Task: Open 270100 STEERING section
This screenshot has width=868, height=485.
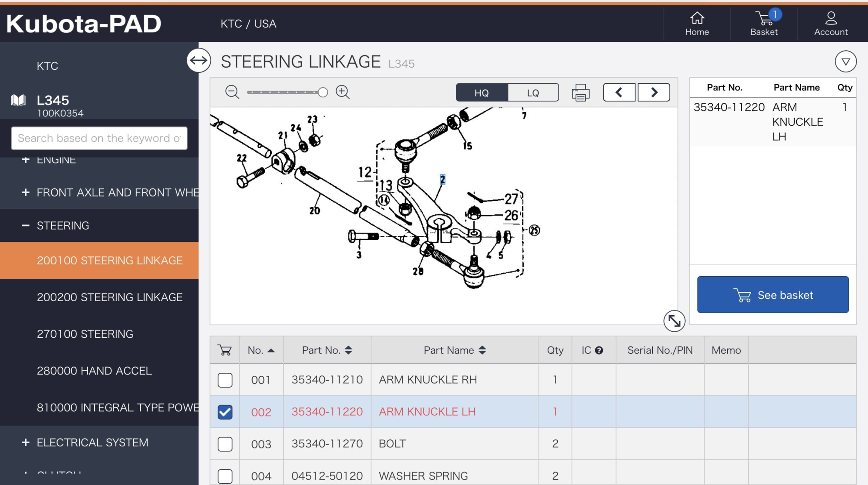Action: [99, 334]
